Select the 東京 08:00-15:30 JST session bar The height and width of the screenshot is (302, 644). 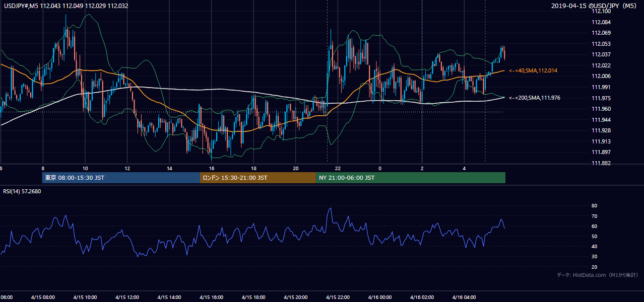pos(121,178)
